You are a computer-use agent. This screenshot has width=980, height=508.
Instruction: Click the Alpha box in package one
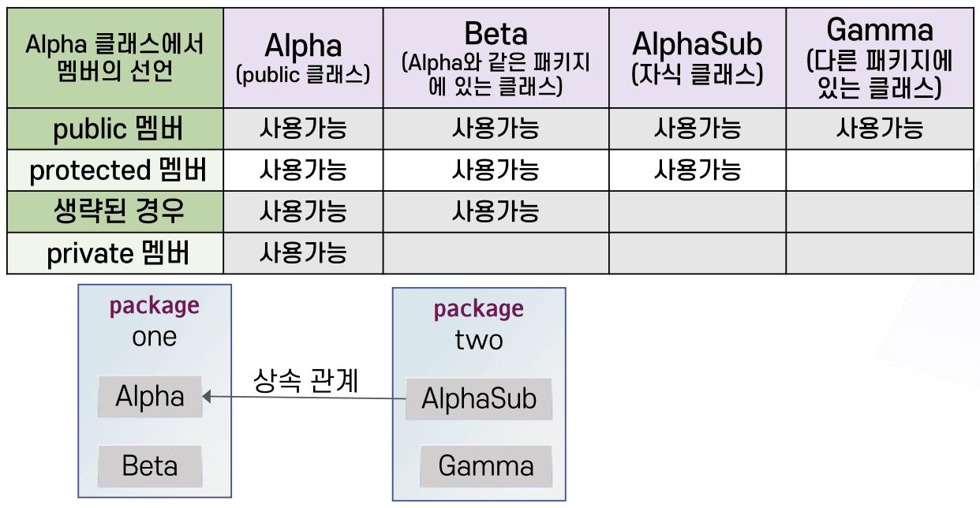click(150, 396)
